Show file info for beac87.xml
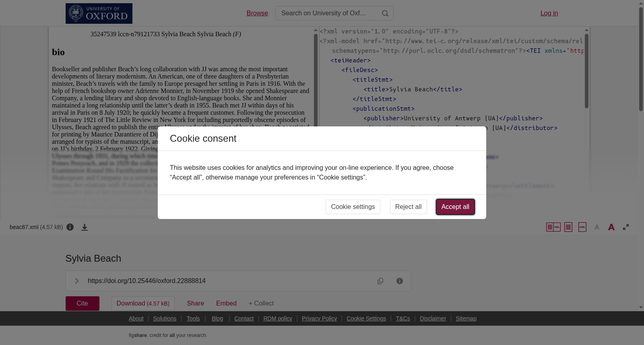644x345 pixels. 70,227
